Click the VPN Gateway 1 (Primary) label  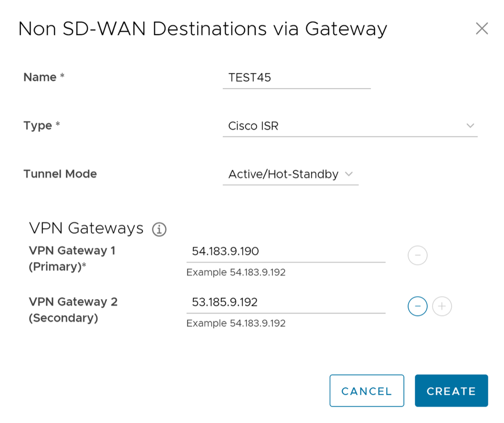coord(72,258)
